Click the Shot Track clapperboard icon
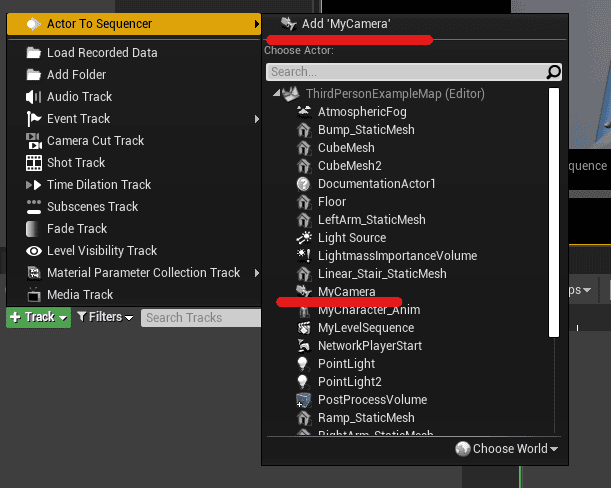Image resolution: width=611 pixels, height=488 pixels. 33,163
